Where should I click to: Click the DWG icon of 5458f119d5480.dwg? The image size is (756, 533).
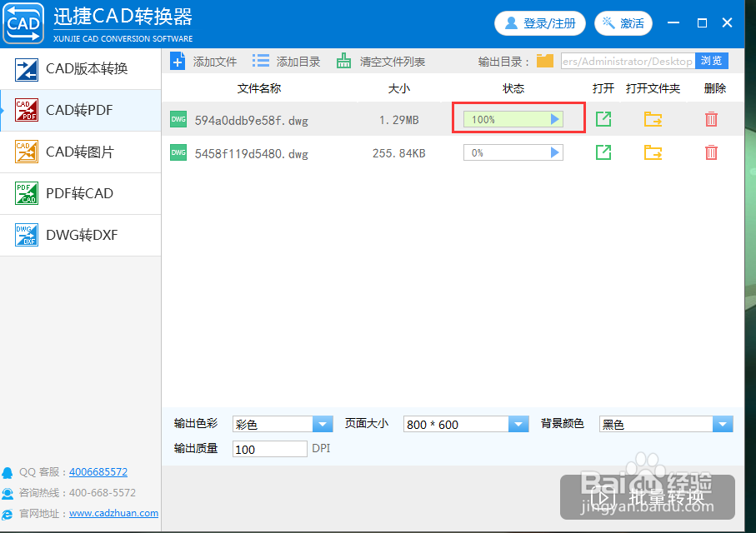(x=178, y=152)
